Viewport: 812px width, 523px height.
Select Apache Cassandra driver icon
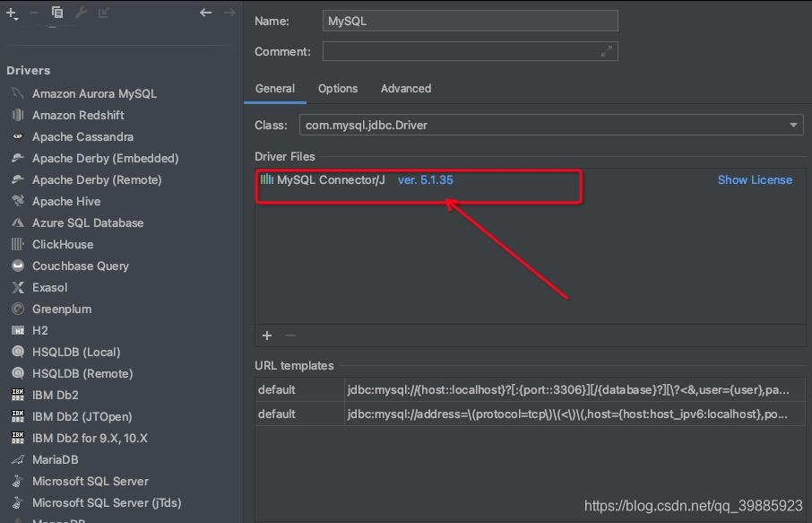click(x=18, y=136)
